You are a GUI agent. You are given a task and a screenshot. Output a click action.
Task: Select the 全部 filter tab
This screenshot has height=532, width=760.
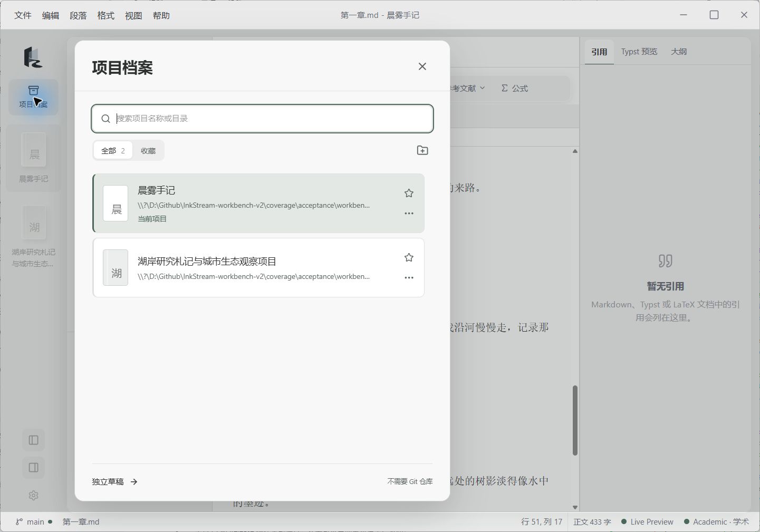coord(113,151)
